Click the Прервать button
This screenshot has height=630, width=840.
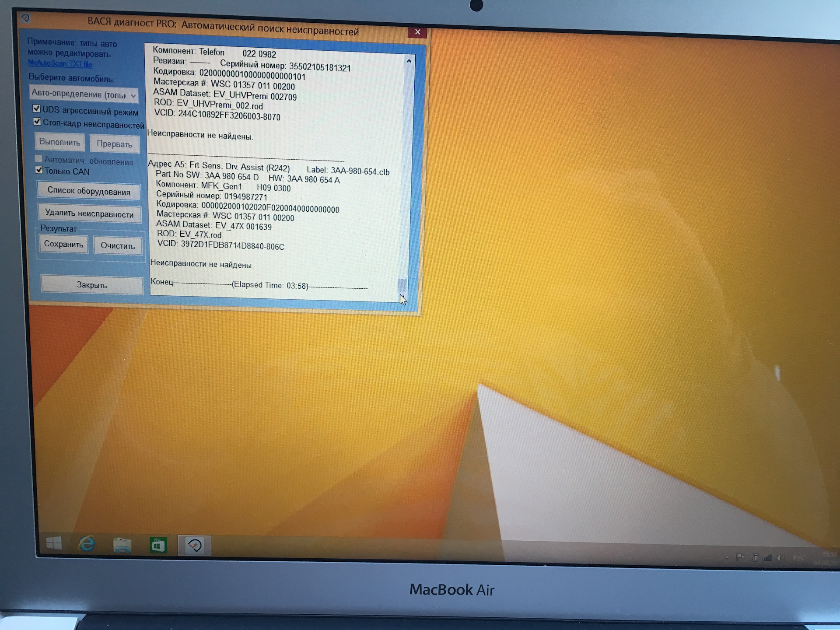pos(115,144)
